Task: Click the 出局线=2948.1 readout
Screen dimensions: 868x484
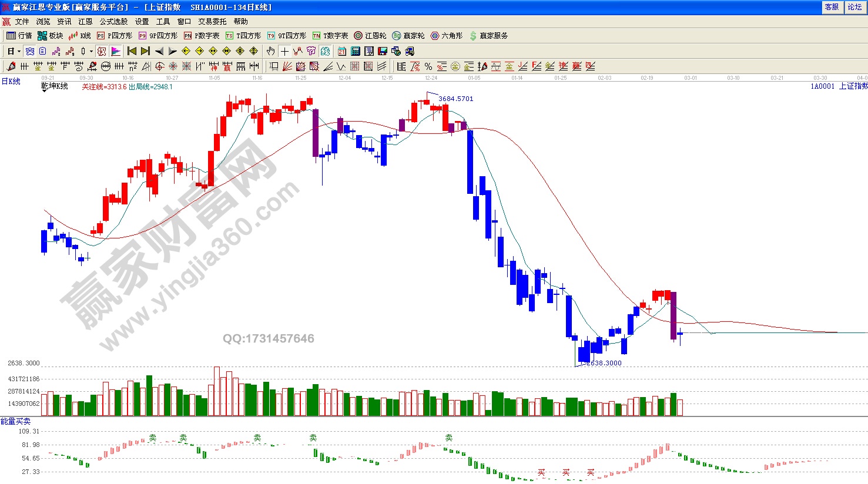Action: 150,87
